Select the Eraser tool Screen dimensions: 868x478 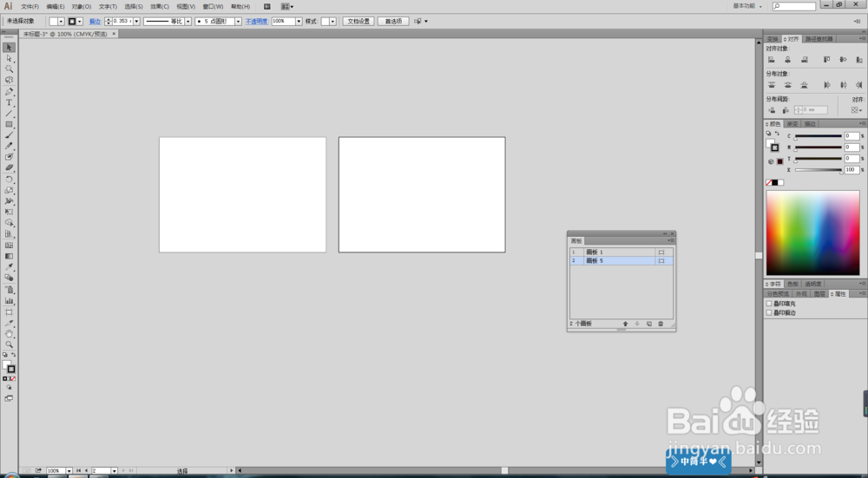9,167
